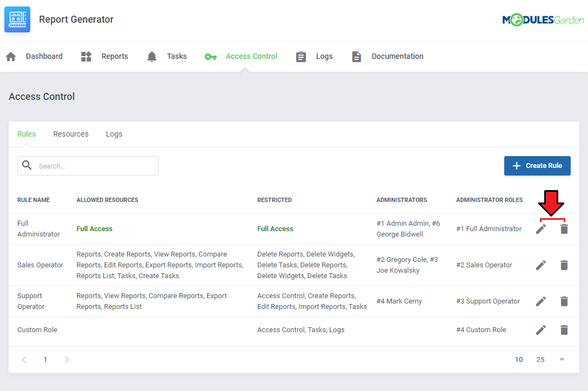Select the Custom Role rule name
This screenshot has height=391, width=588.
(37, 330)
